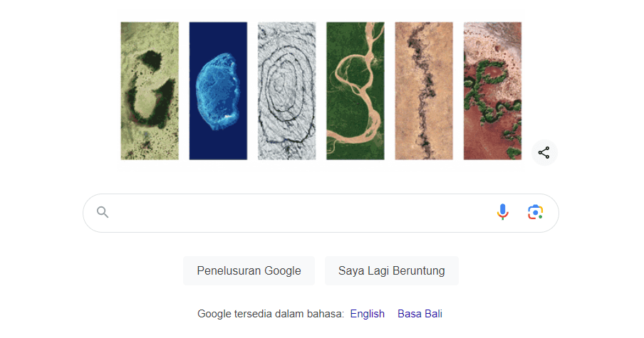The image size is (644, 338).
Task: Open the first doodle panel with the green letter G
Action: click(x=150, y=90)
